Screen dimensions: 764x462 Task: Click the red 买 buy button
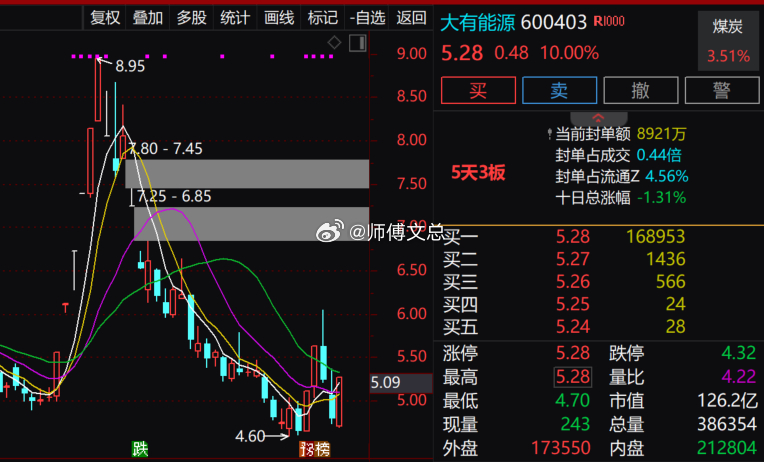(x=478, y=90)
